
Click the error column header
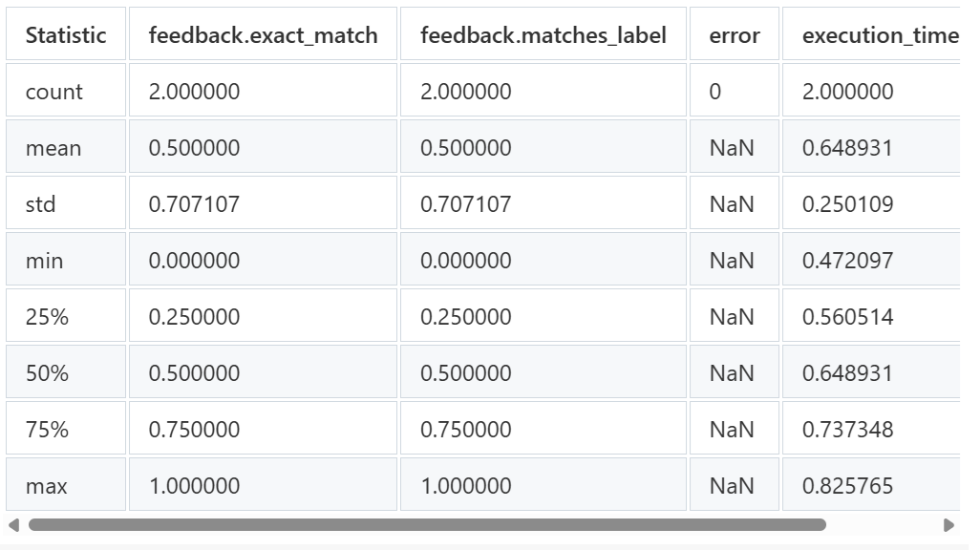[735, 34]
